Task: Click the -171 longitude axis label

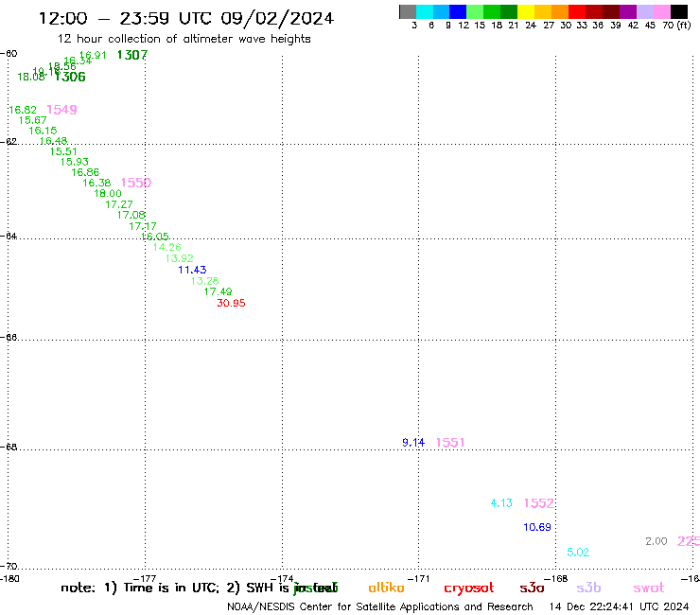Action: (419, 579)
